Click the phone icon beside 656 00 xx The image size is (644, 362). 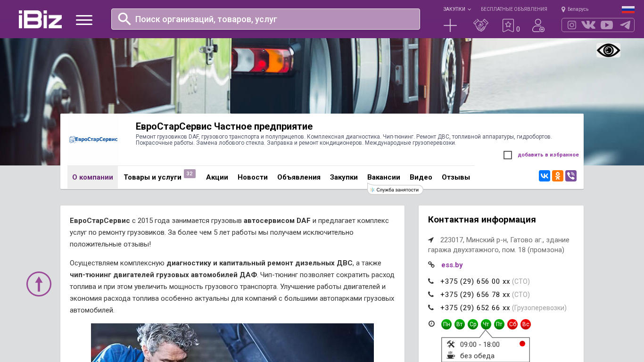pyautogui.click(x=431, y=281)
